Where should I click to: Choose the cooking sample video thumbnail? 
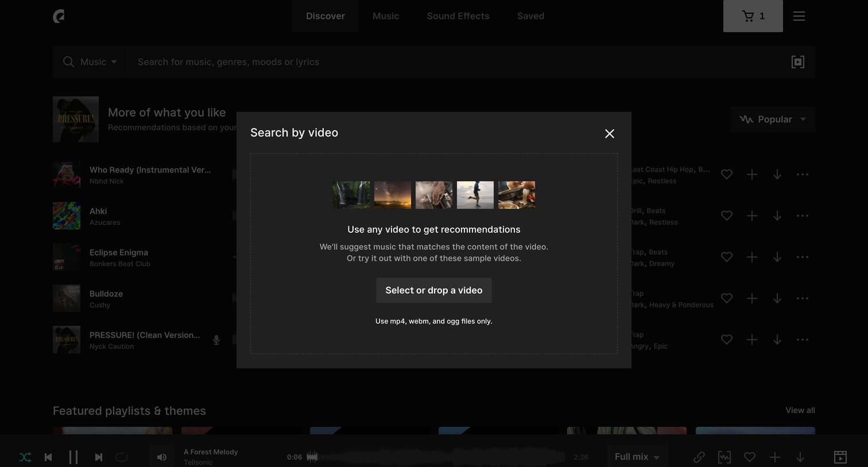(517, 195)
